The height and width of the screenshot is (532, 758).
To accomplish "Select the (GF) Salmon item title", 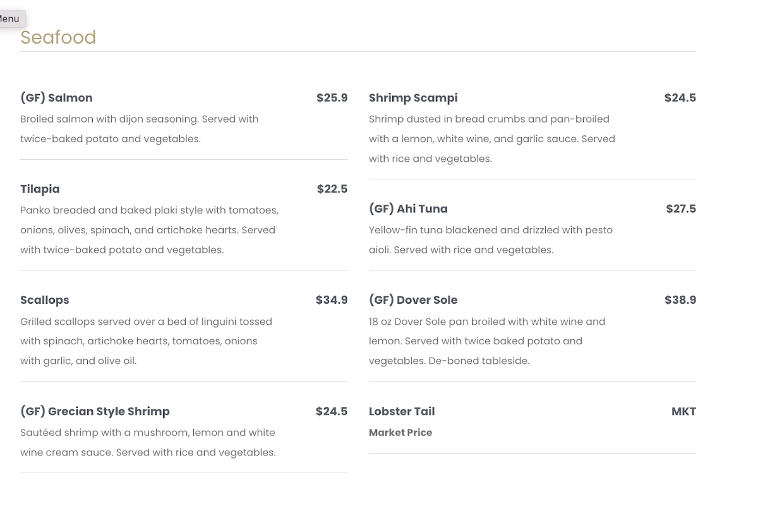I will click(x=56, y=98).
